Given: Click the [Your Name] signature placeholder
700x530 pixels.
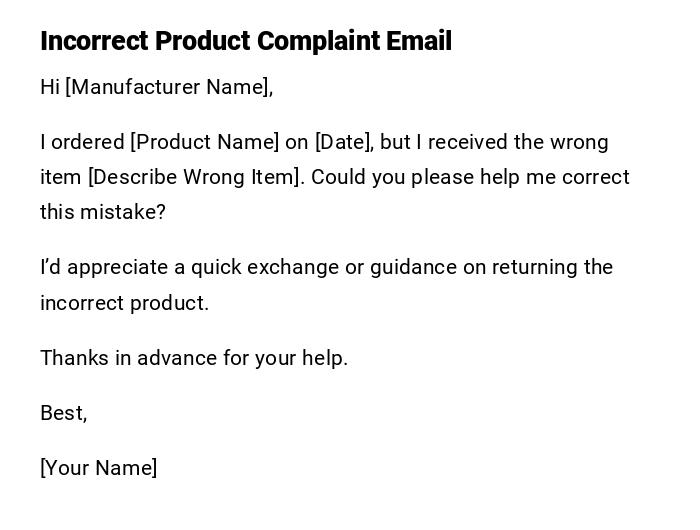Looking at the screenshot, I should [x=98, y=468].
